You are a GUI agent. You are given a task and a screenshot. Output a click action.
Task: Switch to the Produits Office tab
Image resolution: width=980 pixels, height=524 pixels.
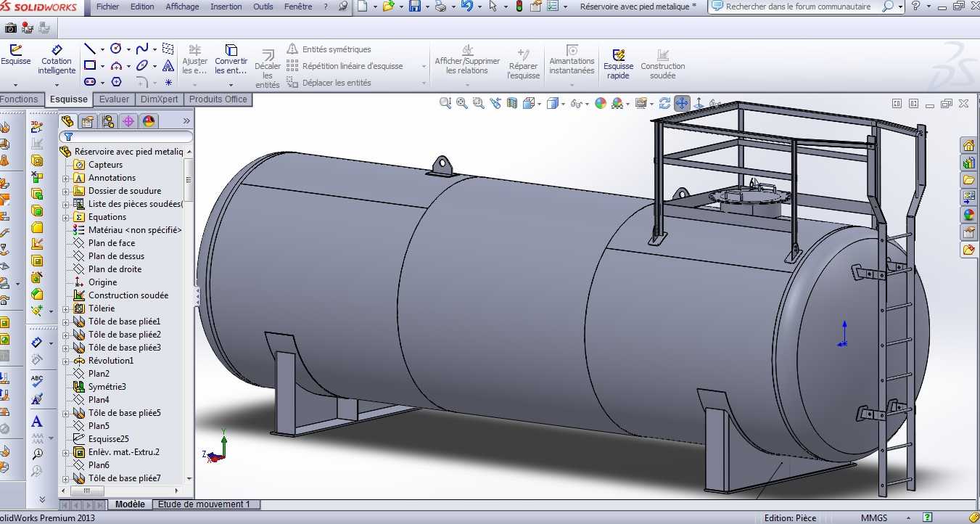point(218,99)
